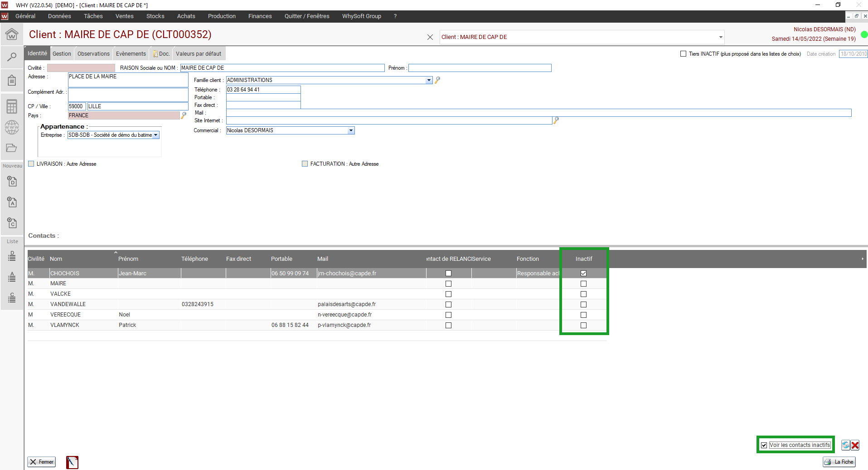Open the Finances menu
The width and height of the screenshot is (868, 470).
260,16
